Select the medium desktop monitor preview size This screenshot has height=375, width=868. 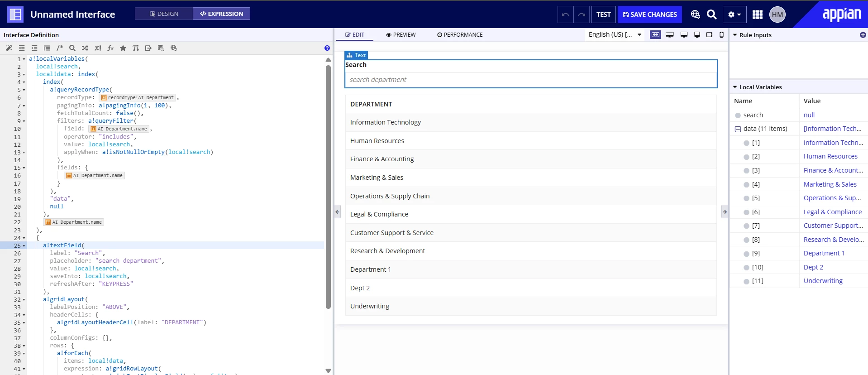point(684,34)
